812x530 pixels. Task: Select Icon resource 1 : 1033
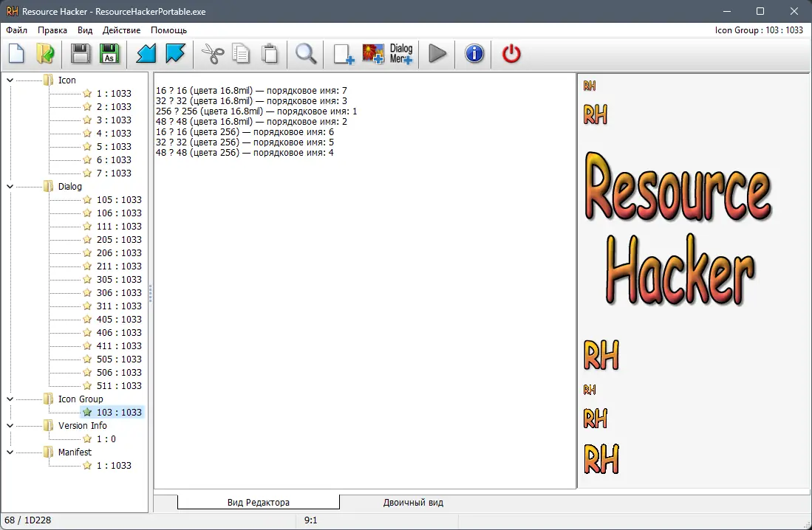pos(114,93)
